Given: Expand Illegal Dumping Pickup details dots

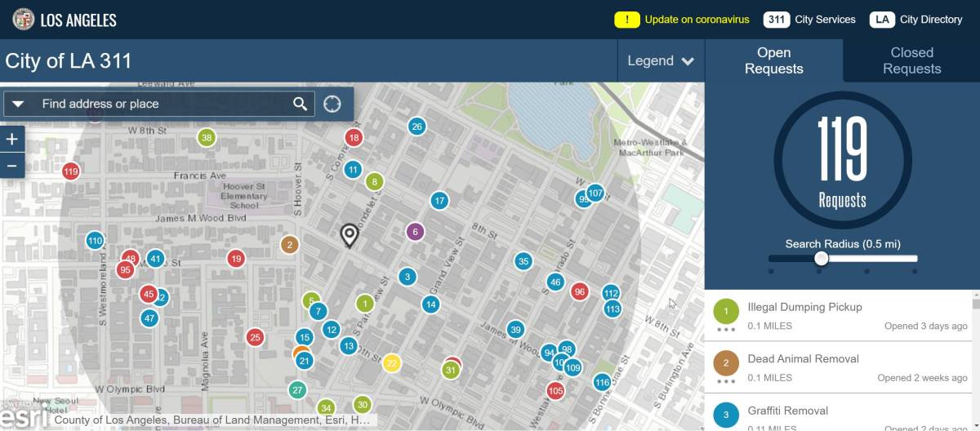Looking at the screenshot, I should 726,330.
